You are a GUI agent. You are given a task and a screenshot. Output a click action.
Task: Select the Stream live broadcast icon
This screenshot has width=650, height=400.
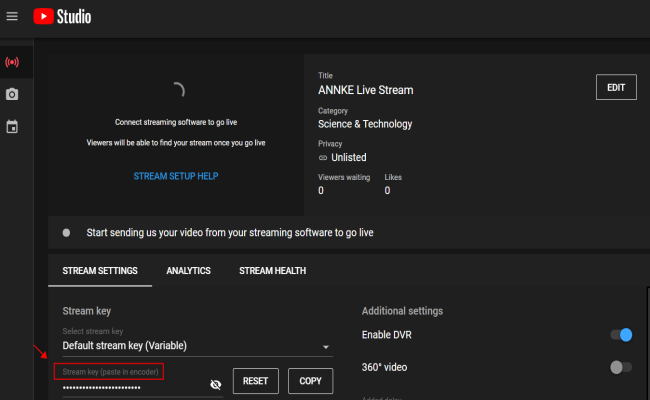(12, 62)
